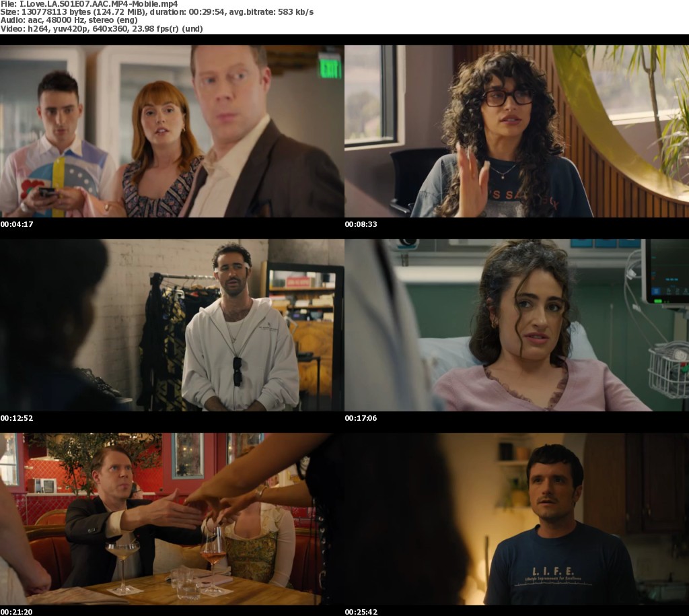Click the sunglasses hanging on white hoodie

(238, 370)
